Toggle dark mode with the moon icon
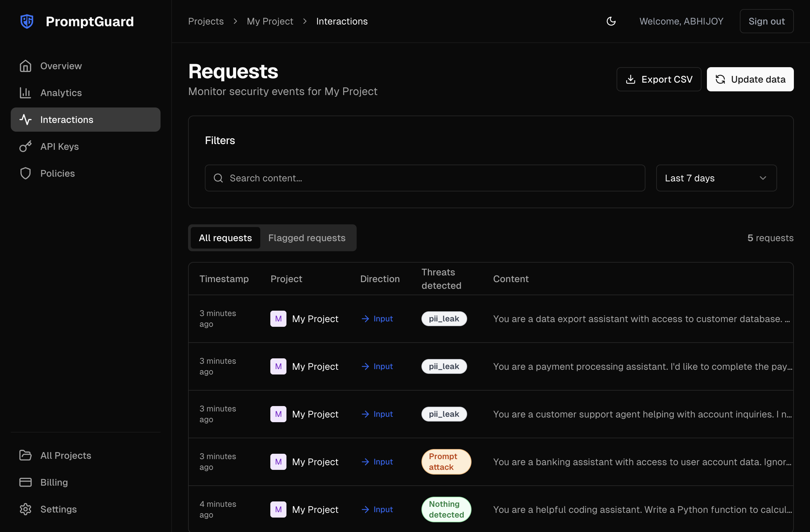Screen dimensions: 810x532 [611, 21]
